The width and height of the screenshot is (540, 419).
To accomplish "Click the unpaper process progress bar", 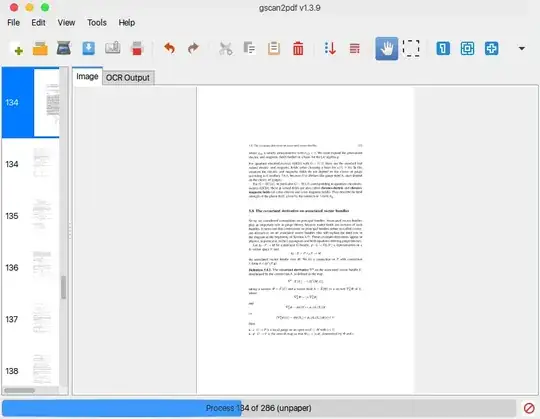I will click(259, 408).
